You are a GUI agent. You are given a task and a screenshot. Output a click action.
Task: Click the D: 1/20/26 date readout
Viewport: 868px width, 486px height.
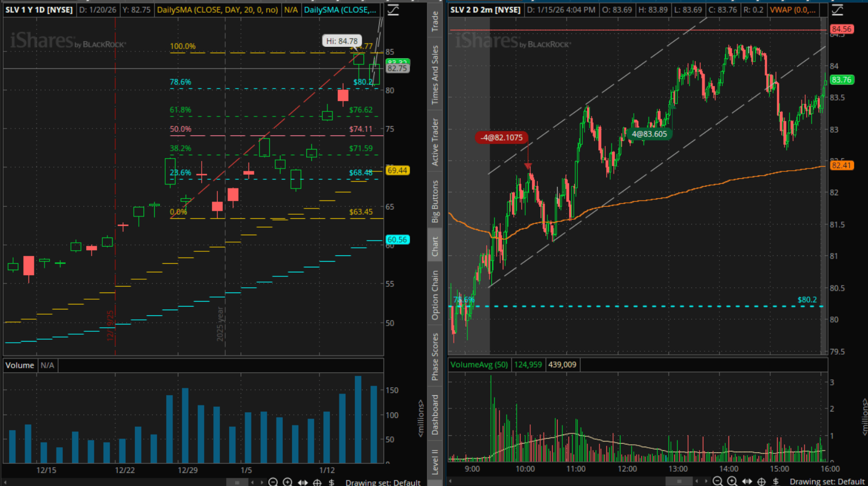pyautogui.click(x=97, y=10)
